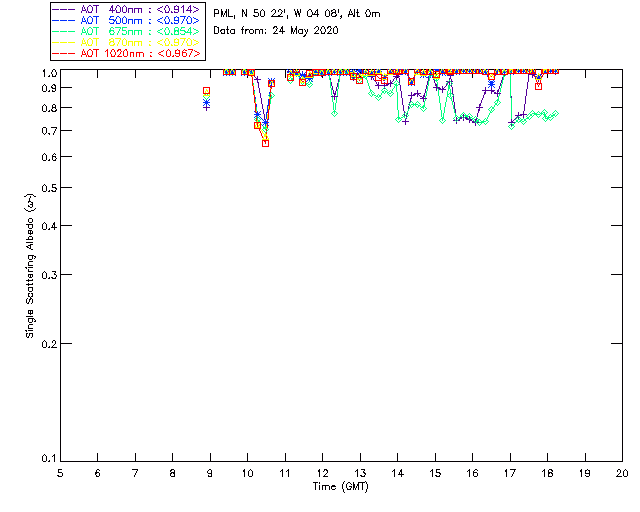This screenshot has width=640, height=512.
Task: Click the y-axis tick label 0.6
Action: (x=49, y=157)
